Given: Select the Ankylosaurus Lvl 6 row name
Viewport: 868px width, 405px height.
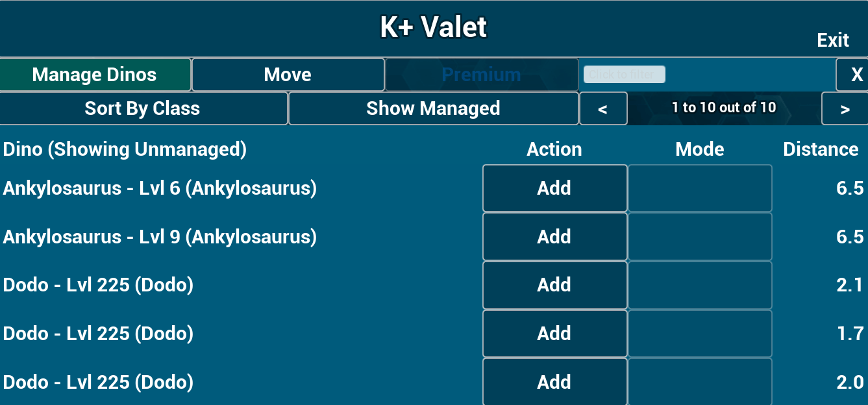Looking at the screenshot, I should click(x=160, y=188).
